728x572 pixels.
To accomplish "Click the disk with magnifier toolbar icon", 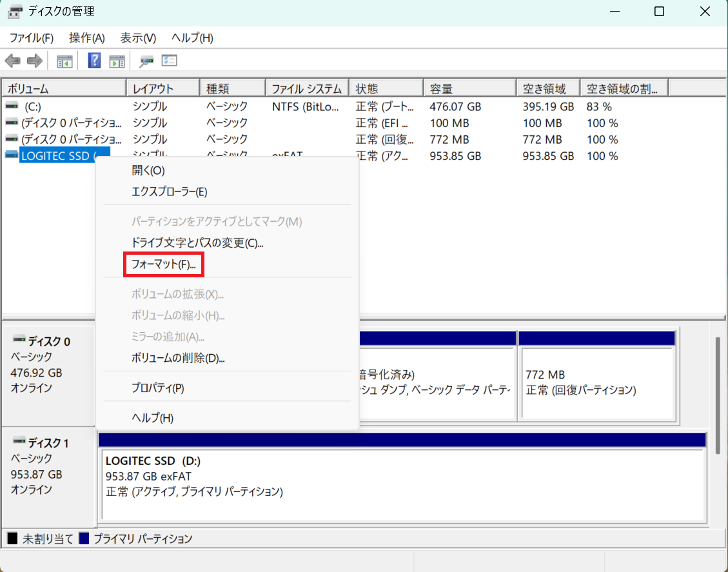I will coord(147,61).
